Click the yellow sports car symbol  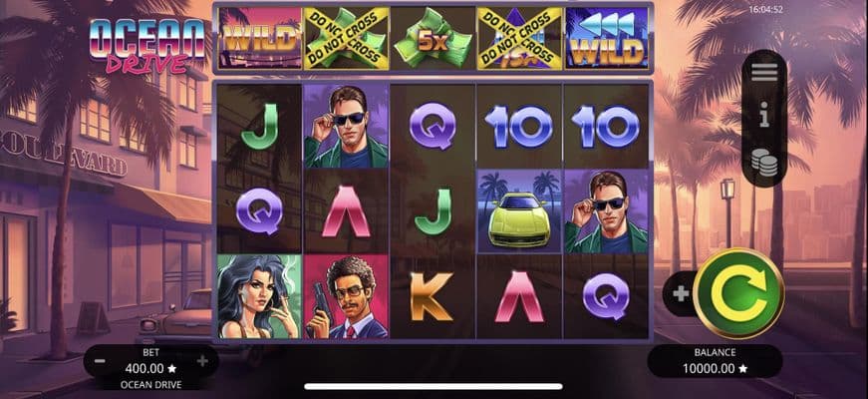click(x=518, y=211)
